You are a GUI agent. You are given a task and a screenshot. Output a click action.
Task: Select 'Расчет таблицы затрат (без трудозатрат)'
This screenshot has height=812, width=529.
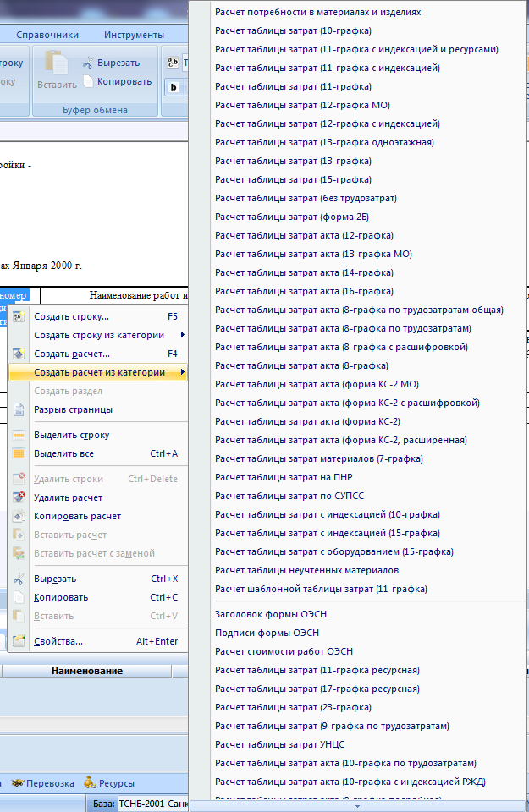[x=306, y=198]
